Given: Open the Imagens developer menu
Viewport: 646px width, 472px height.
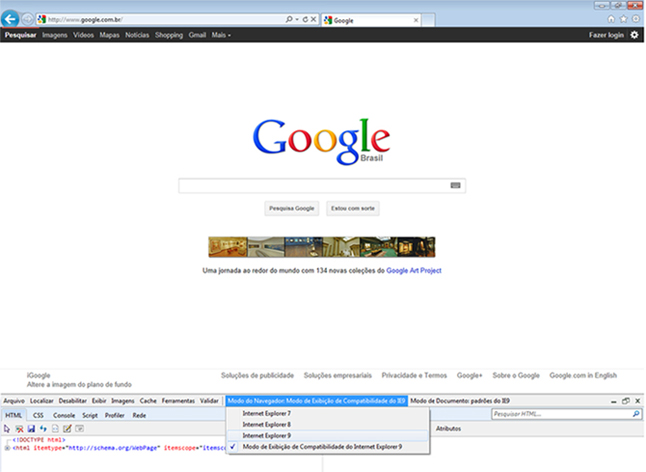Looking at the screenshot, I should [x=123, y=401].
